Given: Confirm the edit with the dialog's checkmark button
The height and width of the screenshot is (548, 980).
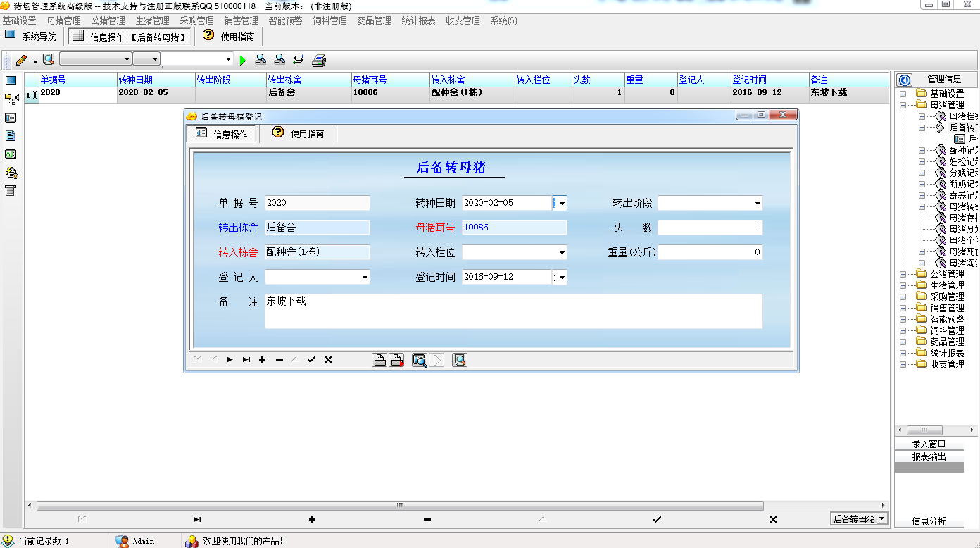Looking at the screenshot, I should (311, 360).
